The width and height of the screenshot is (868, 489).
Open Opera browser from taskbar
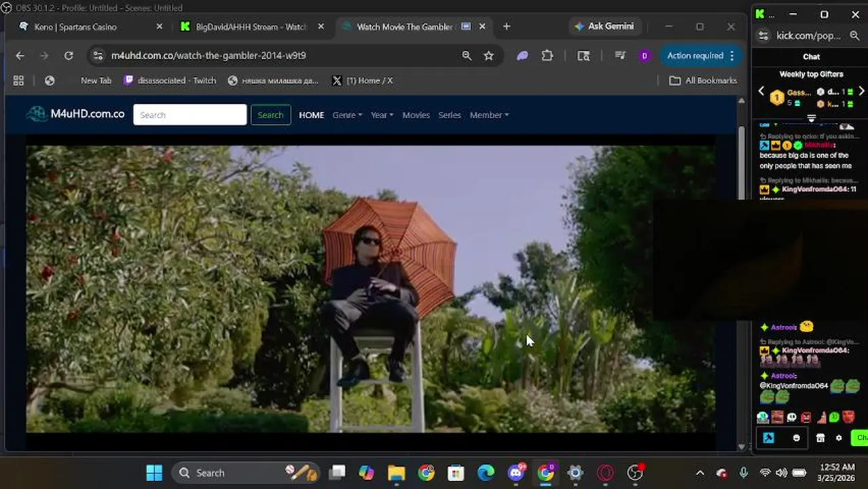605,473
